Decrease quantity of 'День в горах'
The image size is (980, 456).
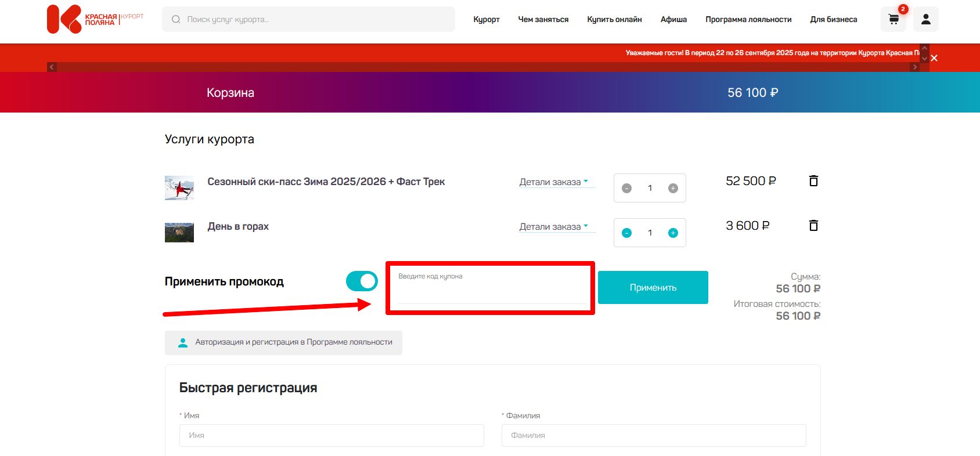(626, 233)
